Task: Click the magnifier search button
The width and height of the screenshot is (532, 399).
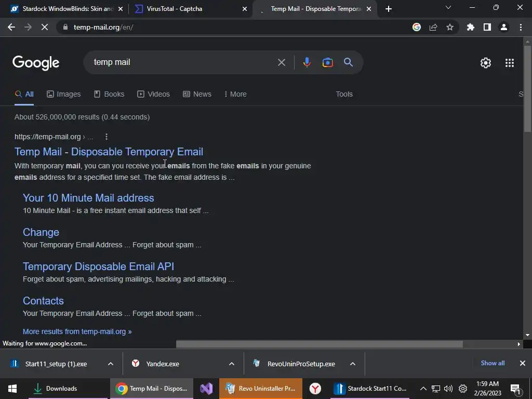Action: 349,62
